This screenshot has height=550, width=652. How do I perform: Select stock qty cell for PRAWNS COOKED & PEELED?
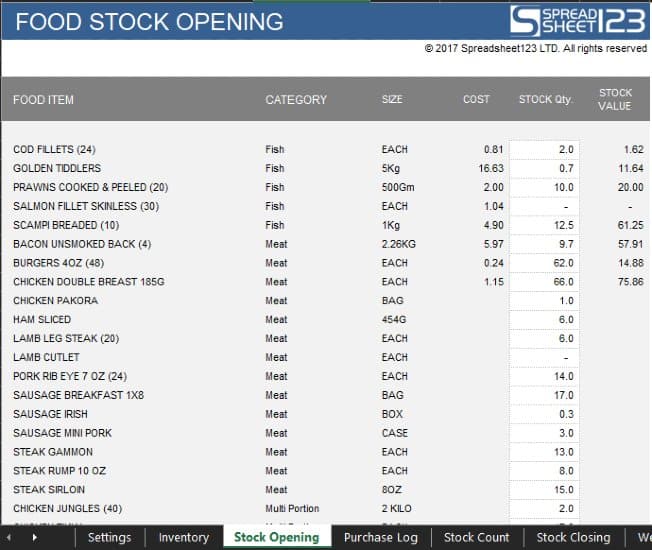tap(544, 187)
